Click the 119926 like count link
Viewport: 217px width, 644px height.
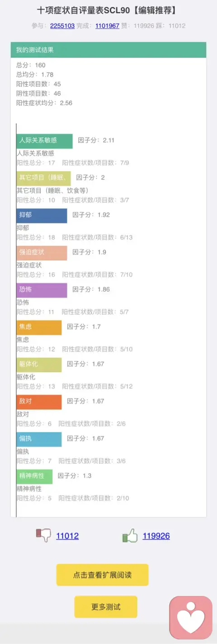pyautogui.click(x=156, y=536)
